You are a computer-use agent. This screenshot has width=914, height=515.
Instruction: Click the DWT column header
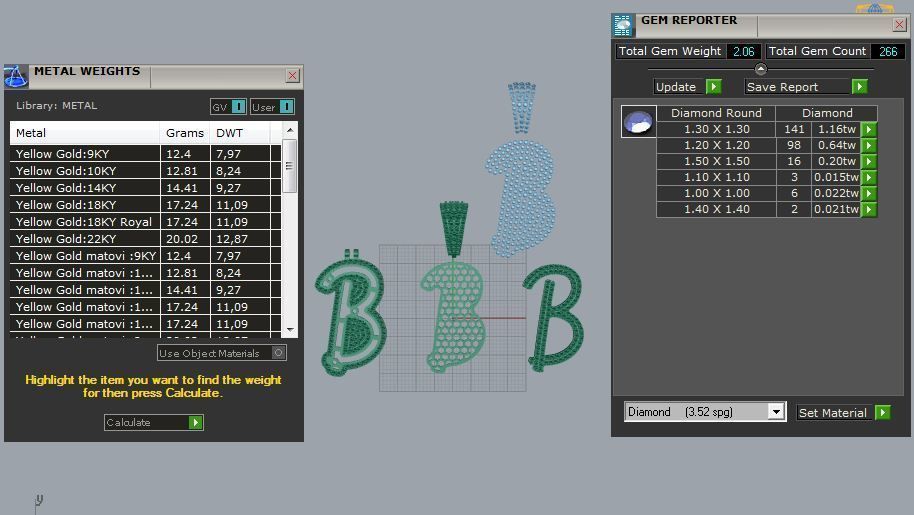coord(240,133)
